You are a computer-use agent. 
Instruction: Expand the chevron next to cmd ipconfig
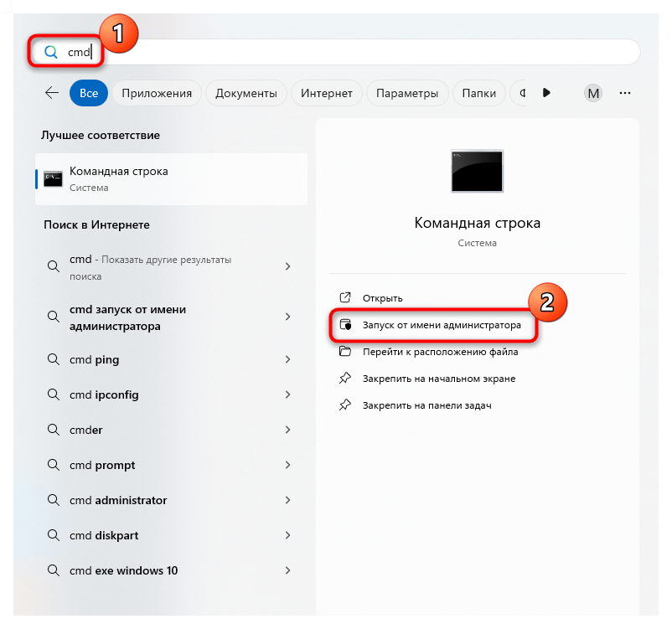click(x=288, y=394)
